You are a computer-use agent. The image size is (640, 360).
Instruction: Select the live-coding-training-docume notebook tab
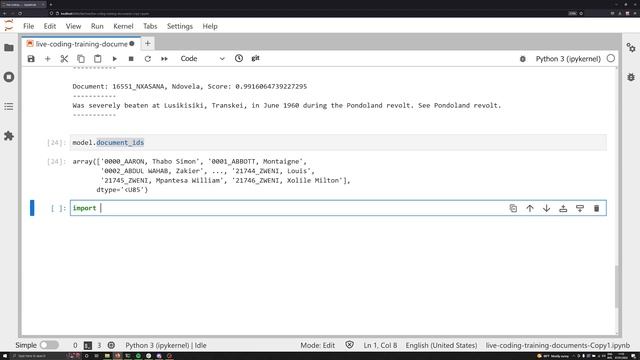[x=81, y=44]
